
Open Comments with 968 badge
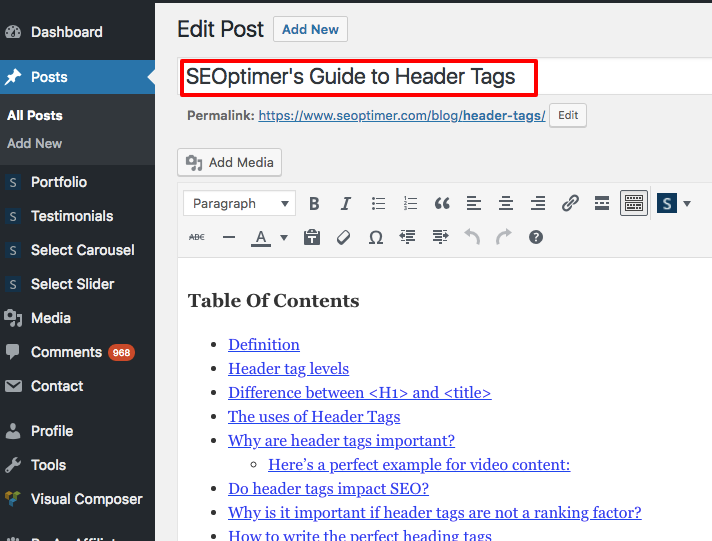[x=77, y=352]
